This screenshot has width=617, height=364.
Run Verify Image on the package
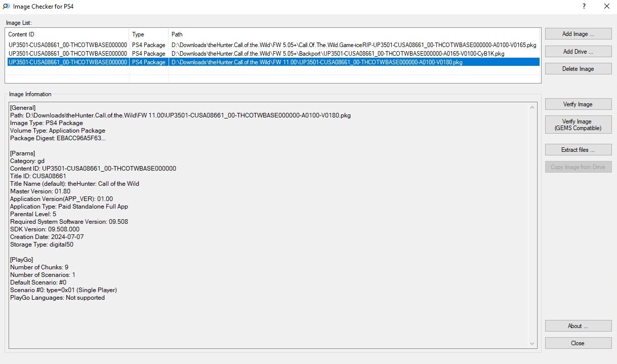pyautogui.click(x=578, y=104)
